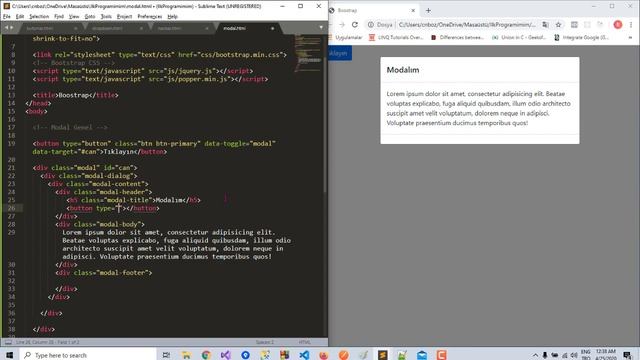Open the tab list dropdown arrow
Screen dimensions: 640x360
[321, 27]
